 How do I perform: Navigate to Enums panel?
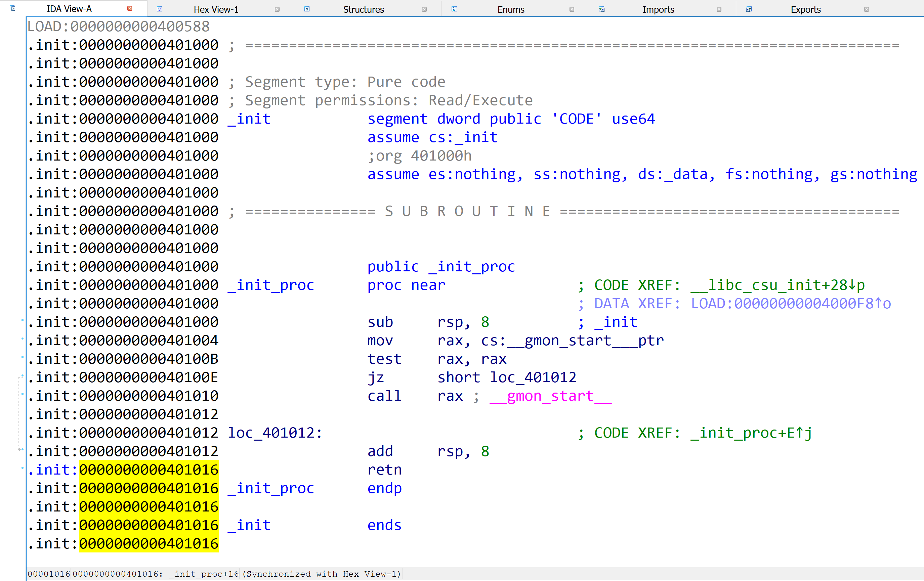(x=510, y=9)
